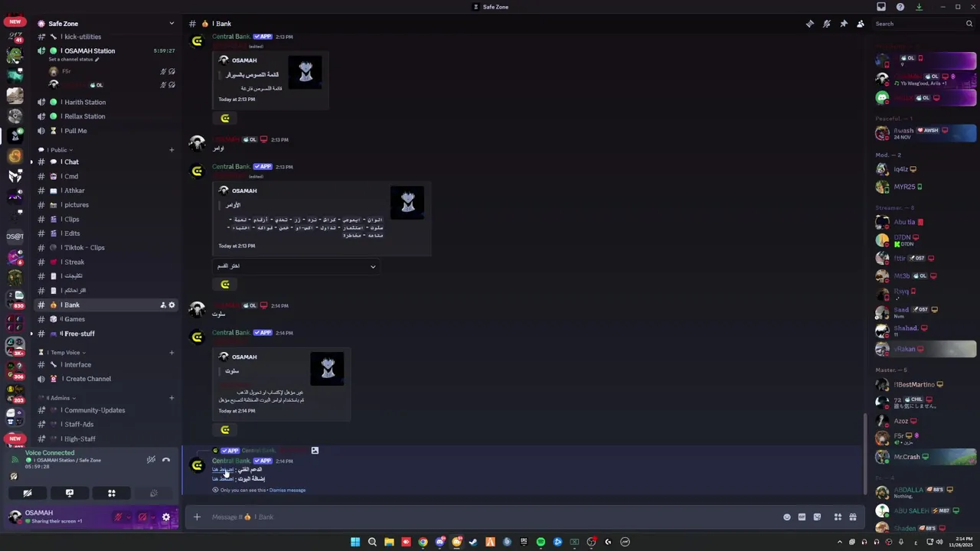Toggle camera on in voice panel

(x=28, y=494)
